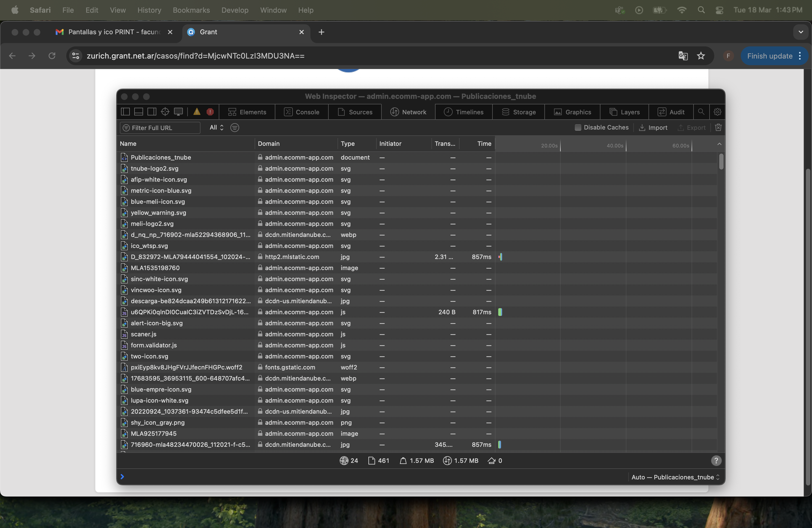Open the tab list chevron dropdown

pos(800,32)
